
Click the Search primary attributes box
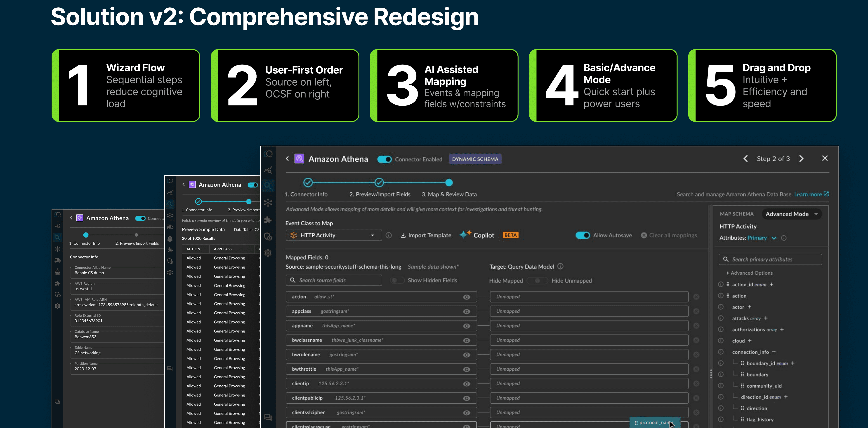[770, 259]
